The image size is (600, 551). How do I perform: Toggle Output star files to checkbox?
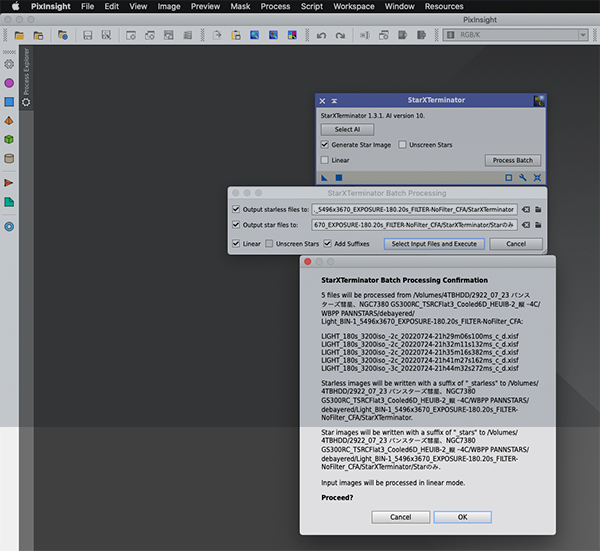236,225
